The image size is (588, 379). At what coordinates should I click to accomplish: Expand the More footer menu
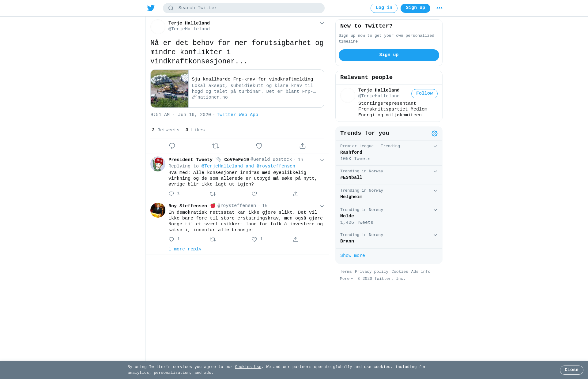pyautogui.click(x=347, y=279)
